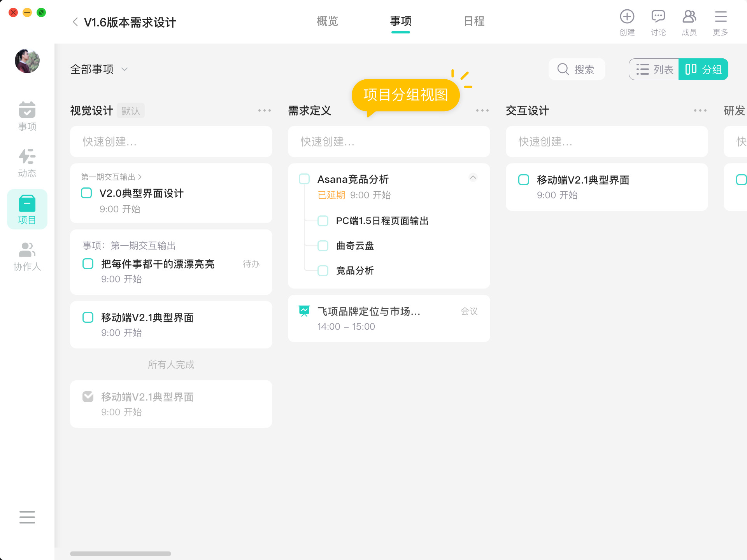Go to 事项 in the sidebar
Screen dimensions: 747x560
pos(27,116)
